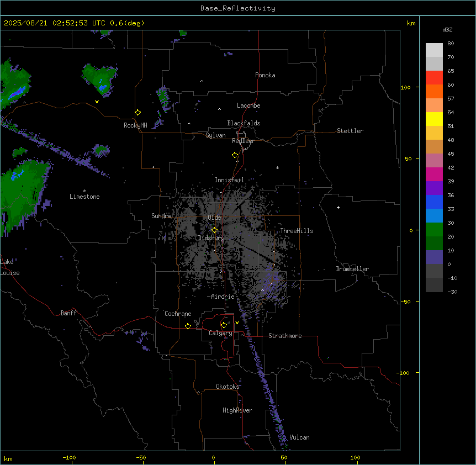The image size is (476, 465).
Task: Choose the light blue 33 dBZ legend swatch
Action: click(x=434, y=215)
